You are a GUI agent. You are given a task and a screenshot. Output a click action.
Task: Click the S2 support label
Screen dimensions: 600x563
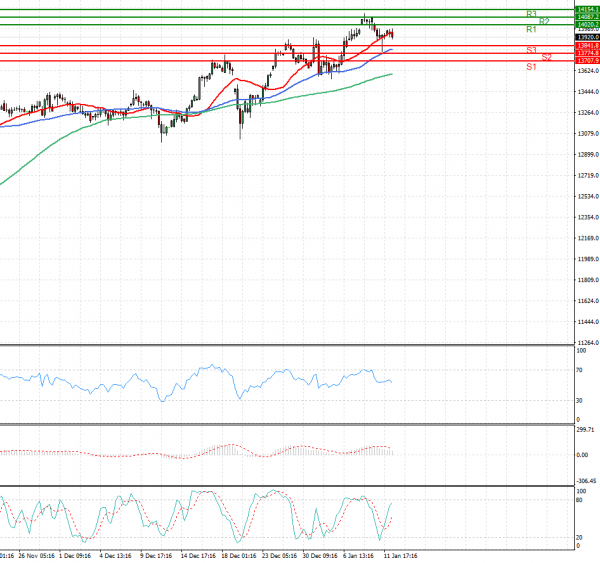546,57
